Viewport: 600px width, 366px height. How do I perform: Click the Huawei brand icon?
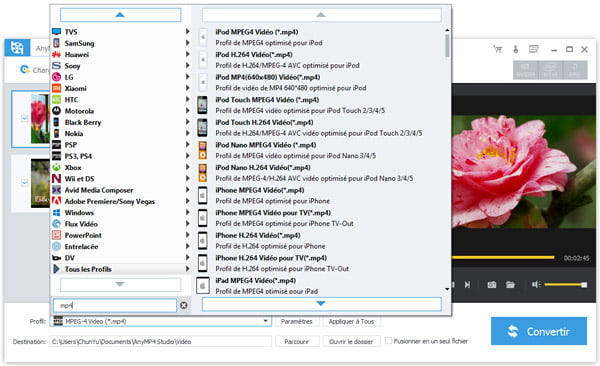pos(57,54)
